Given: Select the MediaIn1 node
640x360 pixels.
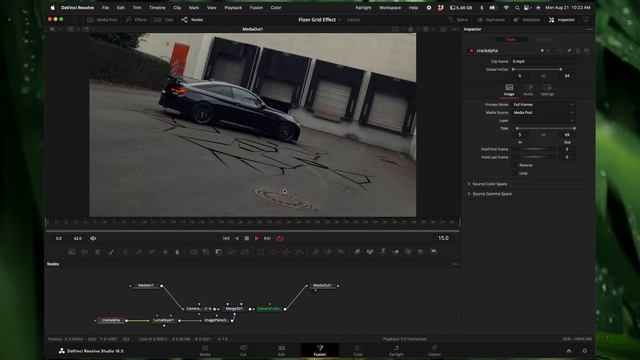Looking at the screenshot, I should [x=146, y=286].
